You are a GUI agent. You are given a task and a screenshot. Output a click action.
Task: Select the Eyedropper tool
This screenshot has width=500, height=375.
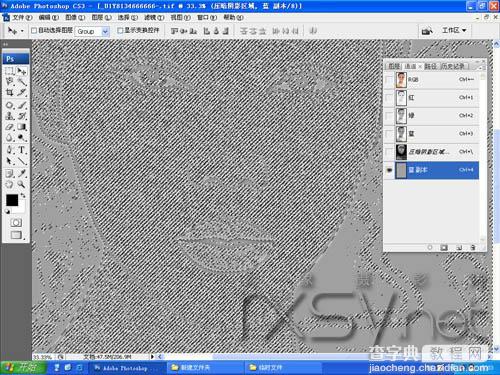click(22, 173)
